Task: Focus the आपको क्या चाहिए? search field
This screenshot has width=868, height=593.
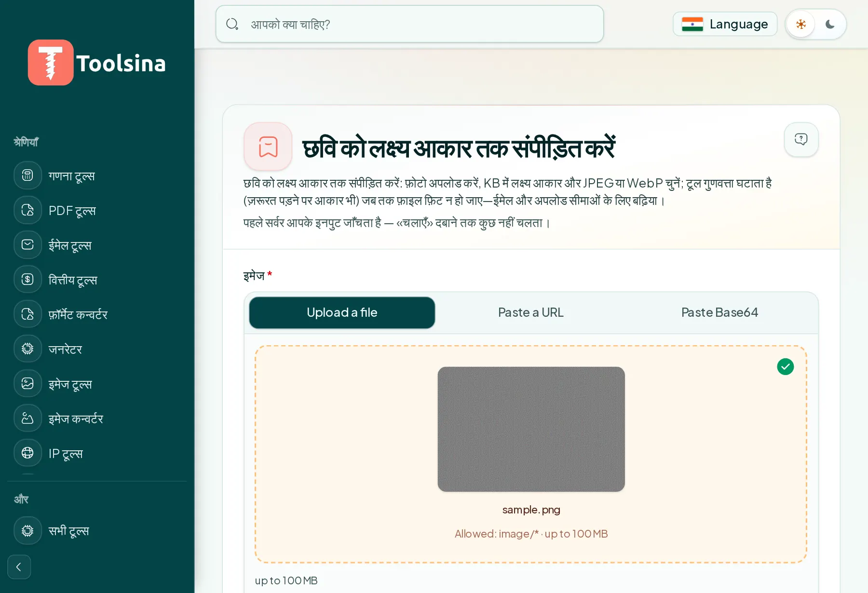Action: (410, 24)
